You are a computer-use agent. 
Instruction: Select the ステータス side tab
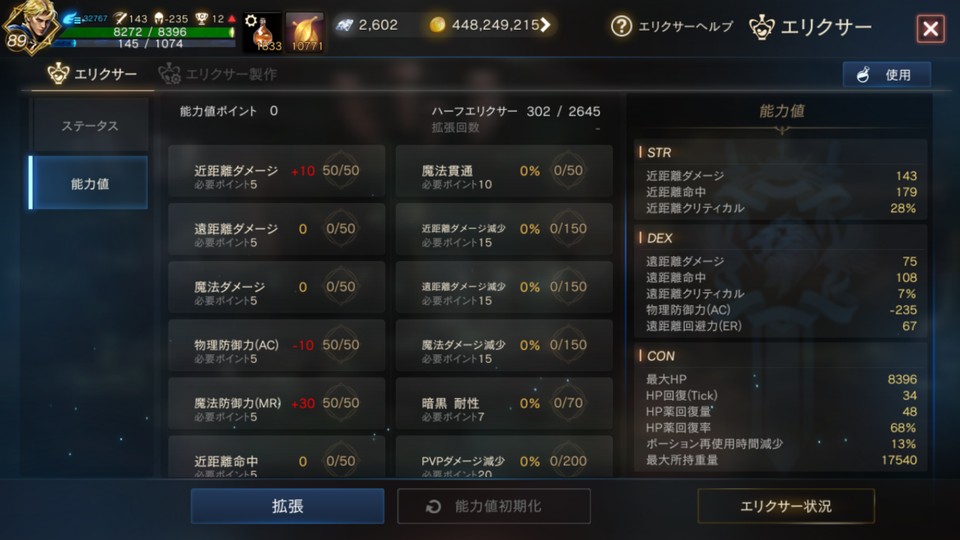89,126
